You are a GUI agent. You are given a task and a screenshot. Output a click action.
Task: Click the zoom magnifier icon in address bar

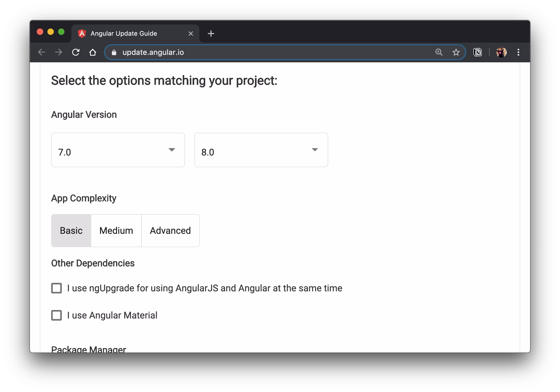click(x=439, y=52)
